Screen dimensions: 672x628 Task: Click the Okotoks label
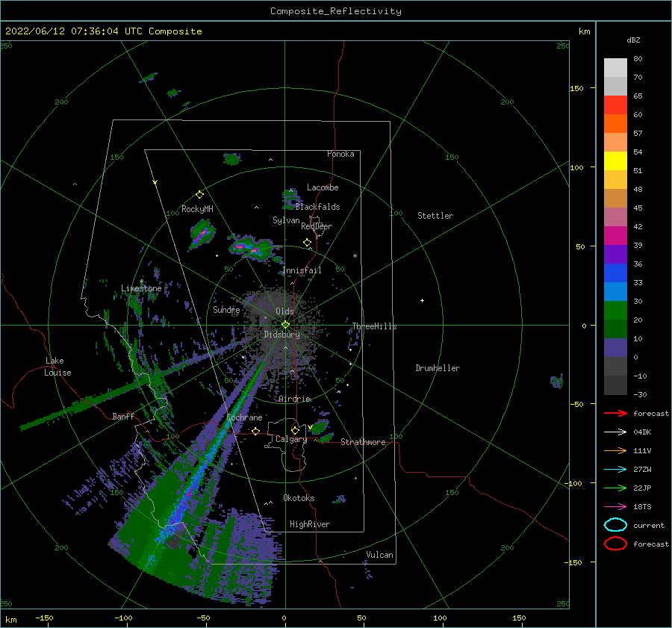click(299, 498)
